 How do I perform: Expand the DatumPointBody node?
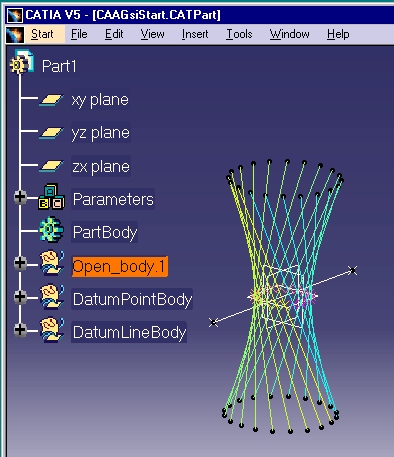click(20, 296)
